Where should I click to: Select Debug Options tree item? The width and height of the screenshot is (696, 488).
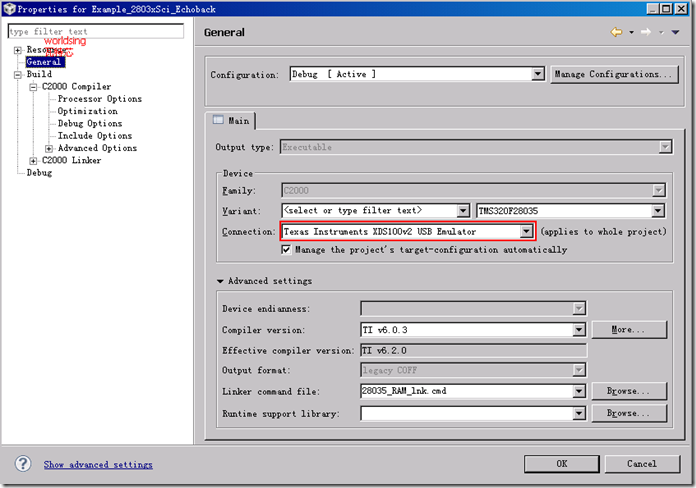90,123
